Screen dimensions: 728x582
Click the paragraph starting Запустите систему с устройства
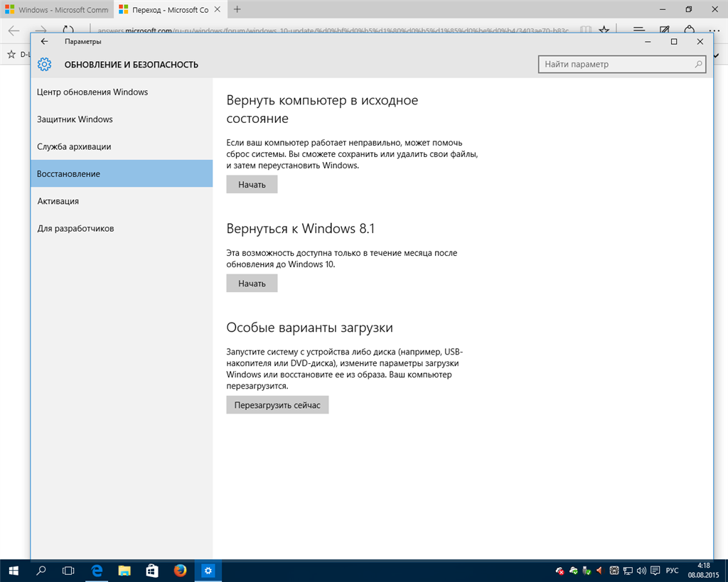pos(345,369)
